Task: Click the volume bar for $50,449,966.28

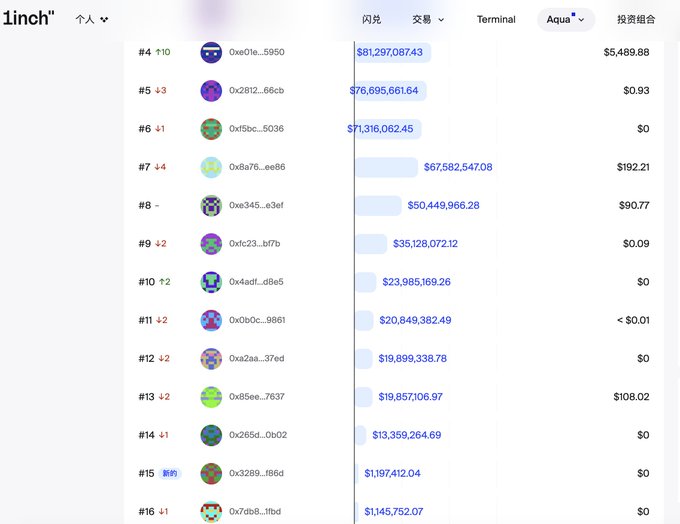Action: coord(379,205)
